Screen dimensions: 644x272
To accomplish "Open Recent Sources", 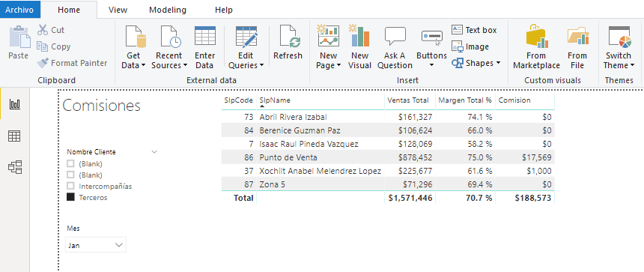I will tap(169, 47).
